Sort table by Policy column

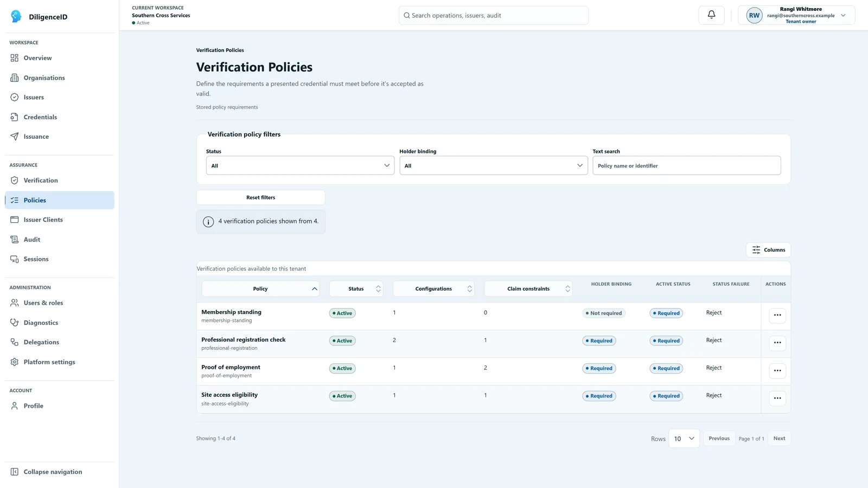(260, 289)
